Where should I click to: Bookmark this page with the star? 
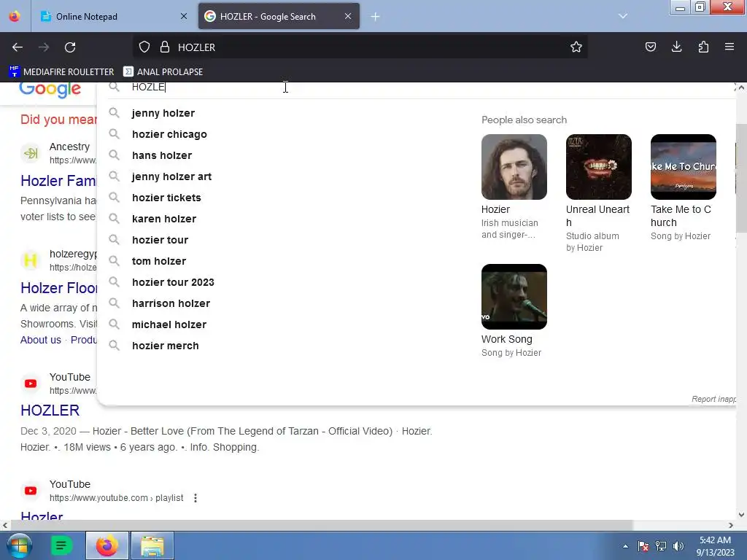point(576,47)
